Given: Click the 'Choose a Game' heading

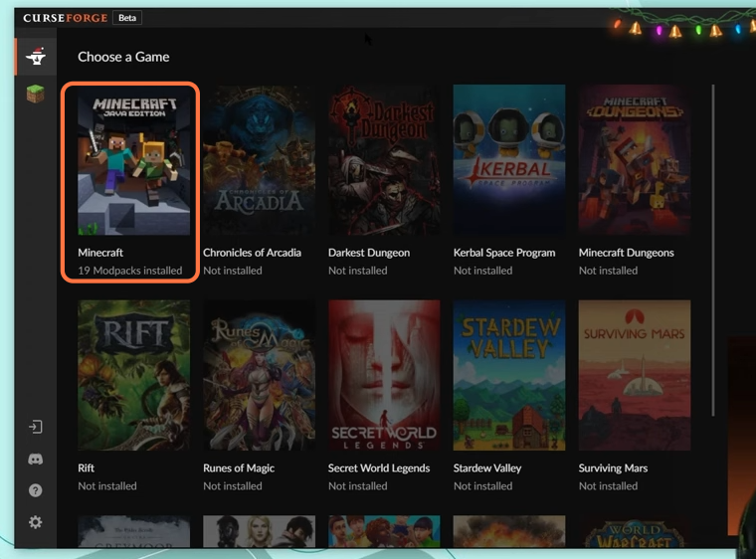Looking at the screenshot, I should [x=123, y=57].
